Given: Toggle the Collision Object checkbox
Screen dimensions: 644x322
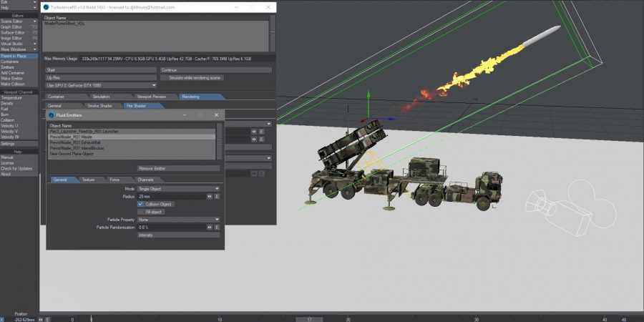Looking at the screenshot, I should tap(140, 204).
